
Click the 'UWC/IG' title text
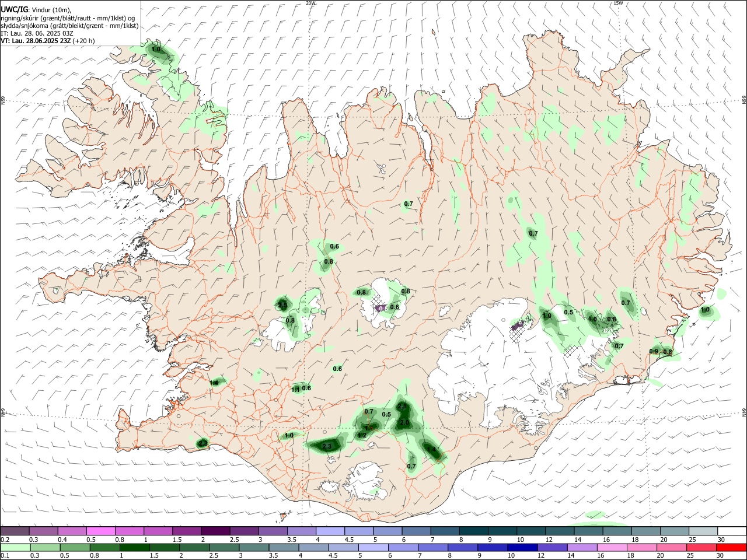[x=14, y=9]
